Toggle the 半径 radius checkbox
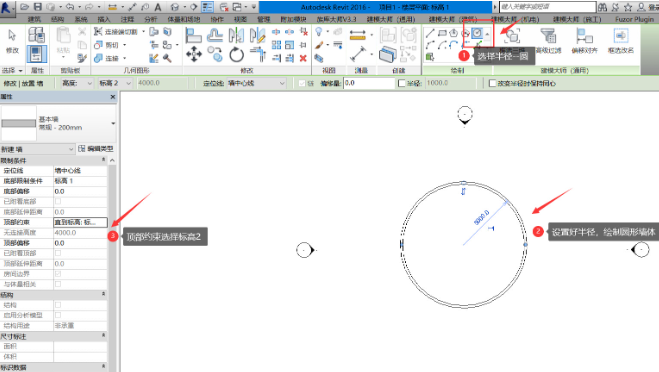The image size is (659, 372). tap(402, 83)
